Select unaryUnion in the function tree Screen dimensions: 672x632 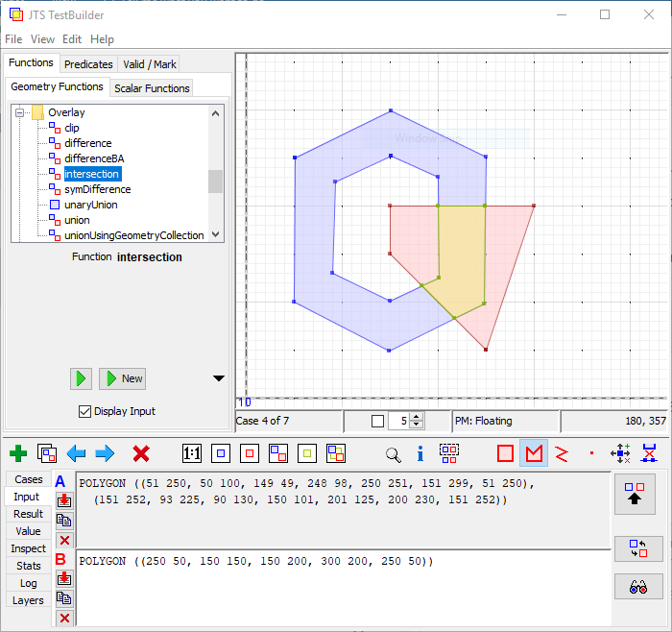pos(91,205)
